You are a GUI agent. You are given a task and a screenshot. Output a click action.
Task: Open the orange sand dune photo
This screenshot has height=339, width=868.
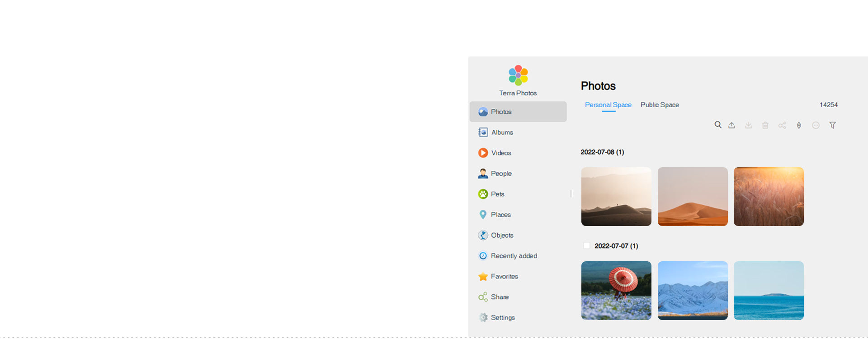(x=693, y=197)
